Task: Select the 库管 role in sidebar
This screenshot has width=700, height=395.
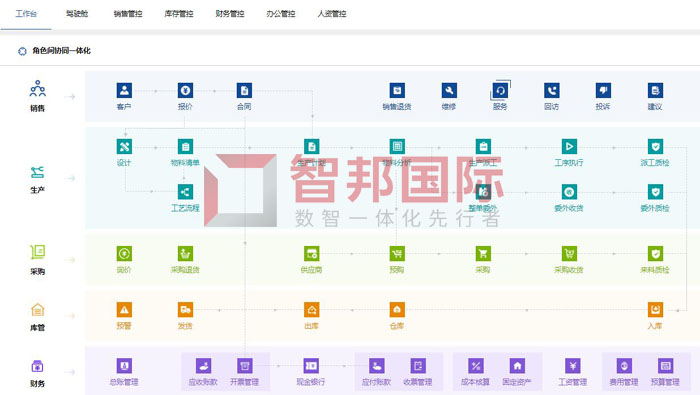Action: coord(38,317)
